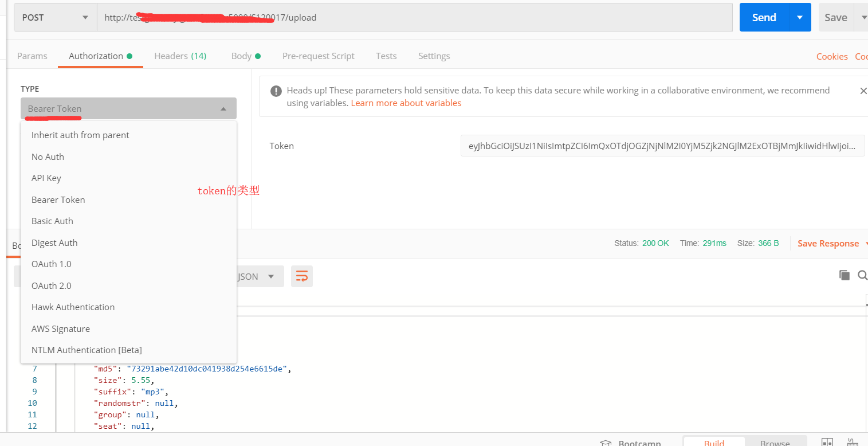Click into the Token input field

click(x=663, y=146)
